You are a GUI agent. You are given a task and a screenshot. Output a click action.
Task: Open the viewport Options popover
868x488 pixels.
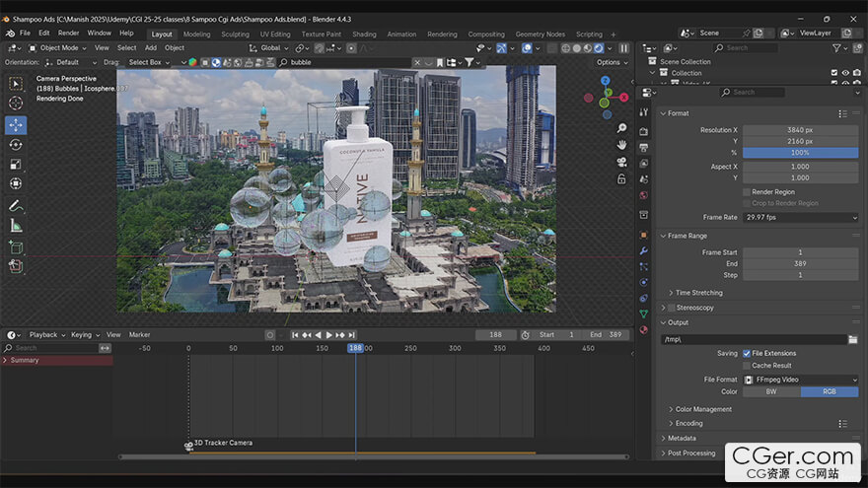click(611, 62)
